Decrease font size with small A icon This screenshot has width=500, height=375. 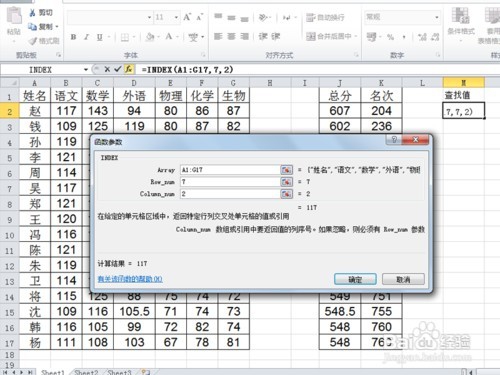199,17
